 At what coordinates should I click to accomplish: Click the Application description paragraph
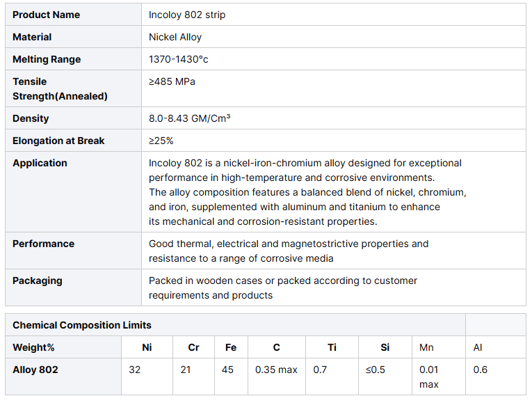(x=306, y=192)
